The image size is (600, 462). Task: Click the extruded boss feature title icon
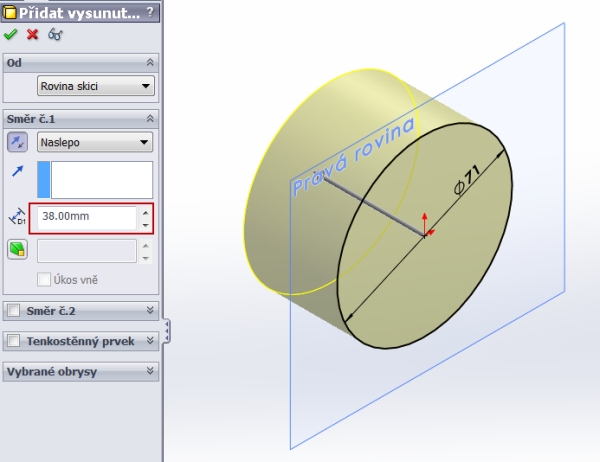point(9,13)
